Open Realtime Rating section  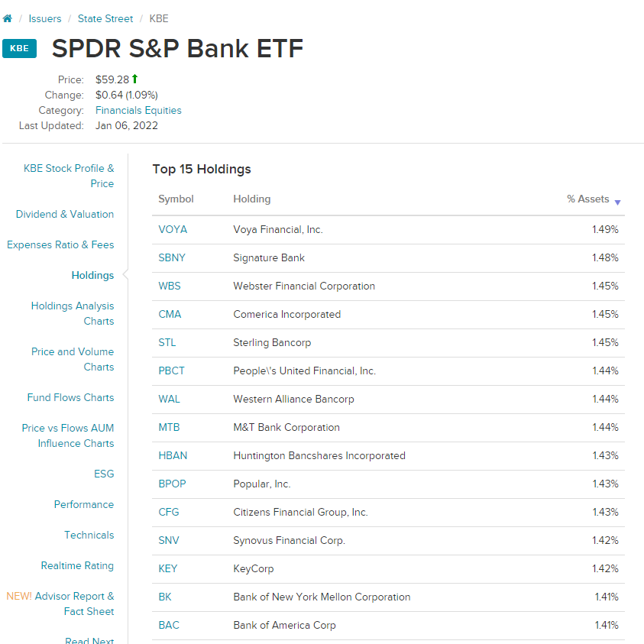pos(77,565)
